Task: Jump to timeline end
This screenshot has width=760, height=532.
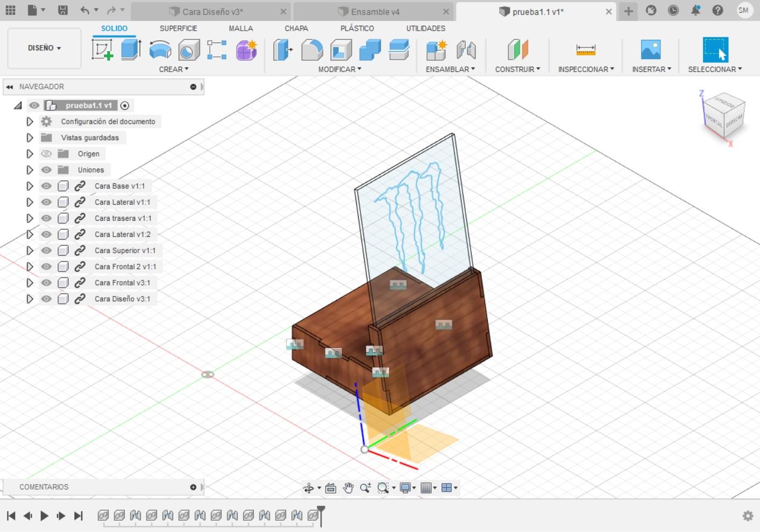Action: (79, 516)
